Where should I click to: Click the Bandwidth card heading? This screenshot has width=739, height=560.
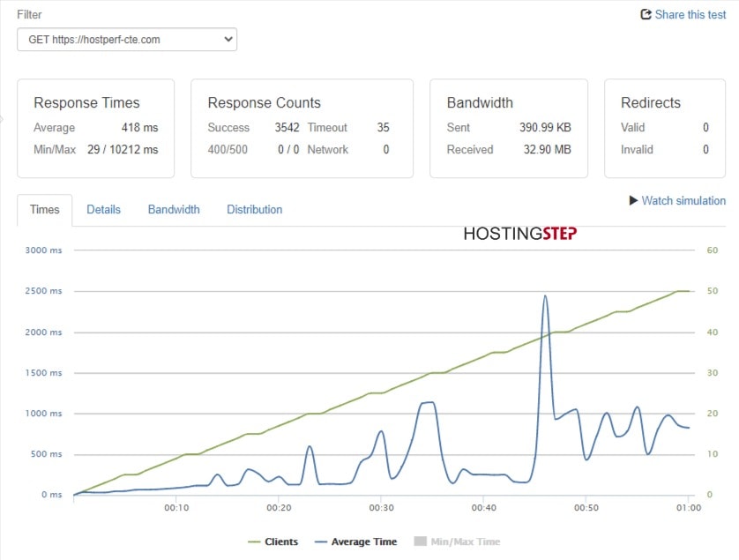pos(480,103)
